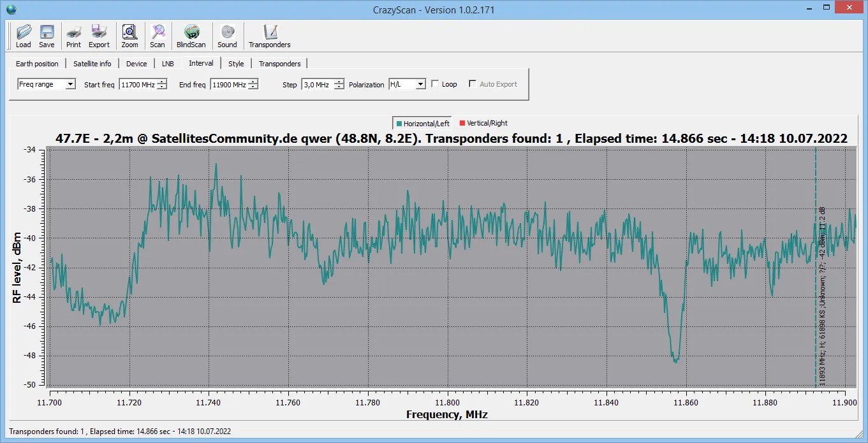This screenshot has height=443, width=868.
Task: Decrease Start freq with down arrow
Action: coord(162,87)
